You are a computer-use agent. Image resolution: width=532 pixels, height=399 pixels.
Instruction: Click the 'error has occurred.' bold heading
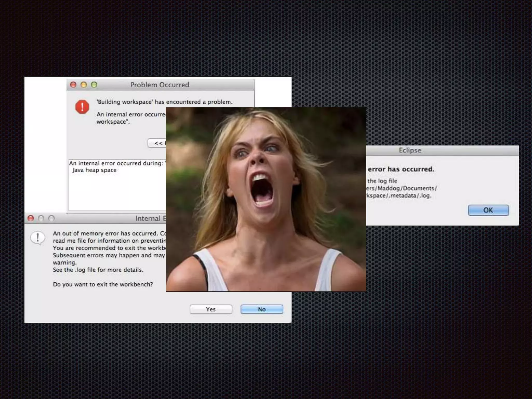[x=401, y=169]
